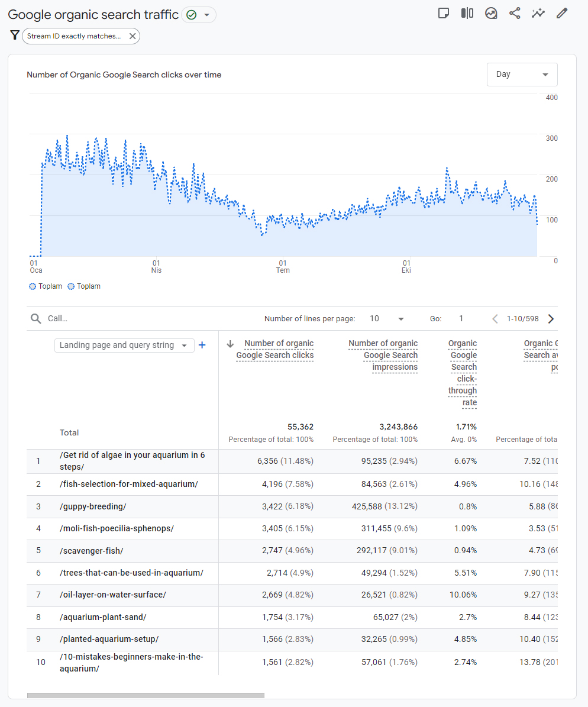This screenshot has width=588, height=707.
Task: Go to previous page of results
Action: (x=495, y=319)
